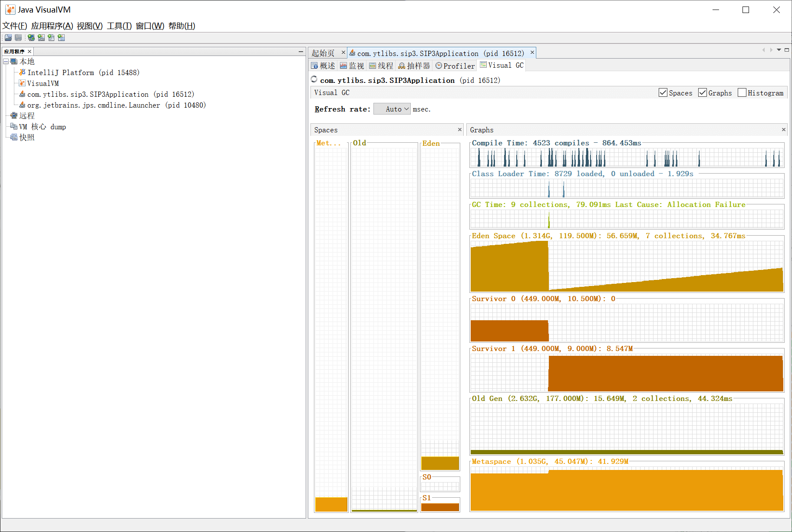The height and width of the screenshot is (532, 792).
Task: Click the Survivor 0 graph
Action: click(627, 322)
